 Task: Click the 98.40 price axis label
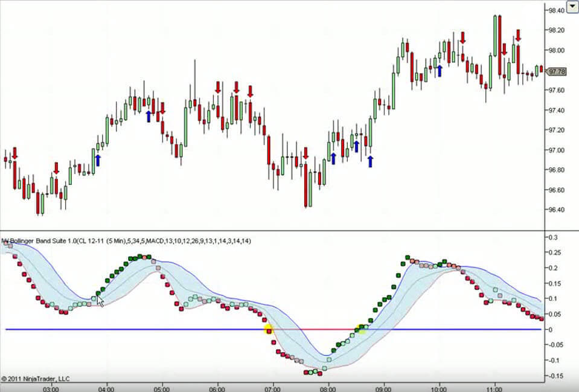pyautogui.click(x=556, y=10)
